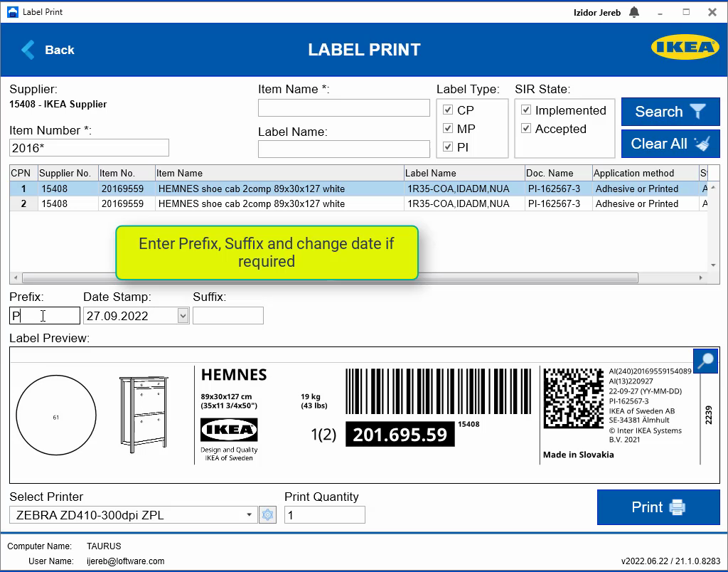Maximize the Label Print window
Image resolution: width=728 pixels, height=572 pixels.
point(686,12)
